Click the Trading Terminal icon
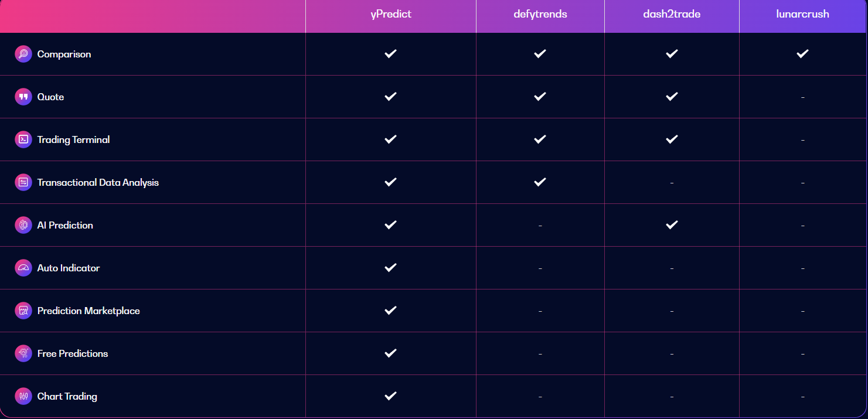868x419 pixels. point(23,139)
